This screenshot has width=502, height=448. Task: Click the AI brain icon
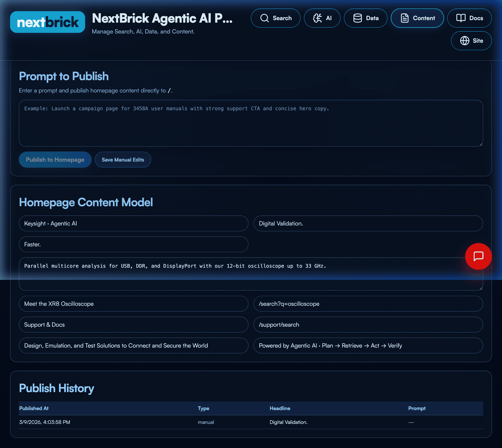click(x=317, y=18)
